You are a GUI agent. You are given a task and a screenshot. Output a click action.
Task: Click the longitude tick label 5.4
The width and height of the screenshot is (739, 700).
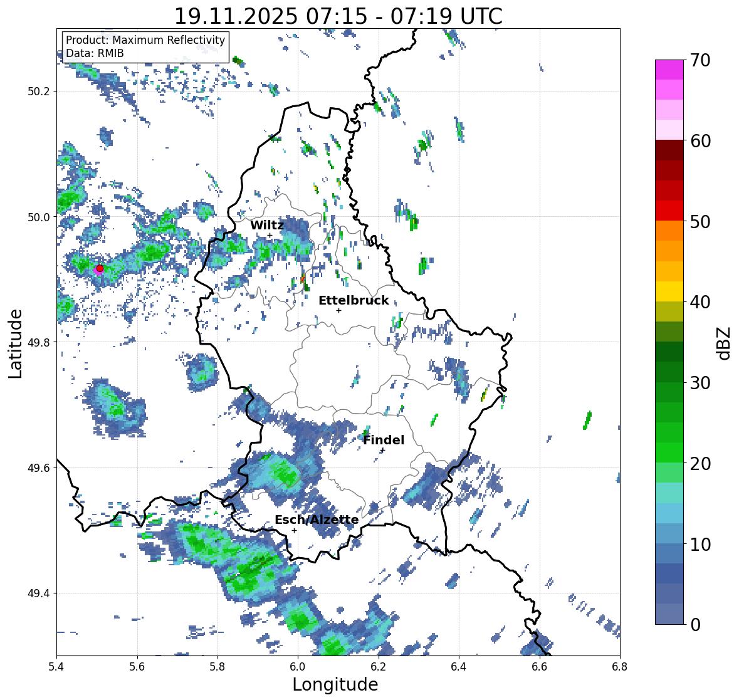click(56, 666)
